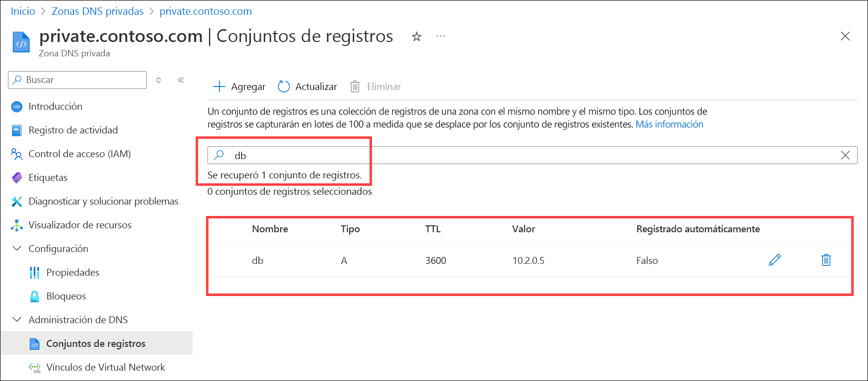The width and height of the screenshot is (868, 381).
Task: Click private.contoso.com breadcrumb link
Action: [x=206, y=11]
